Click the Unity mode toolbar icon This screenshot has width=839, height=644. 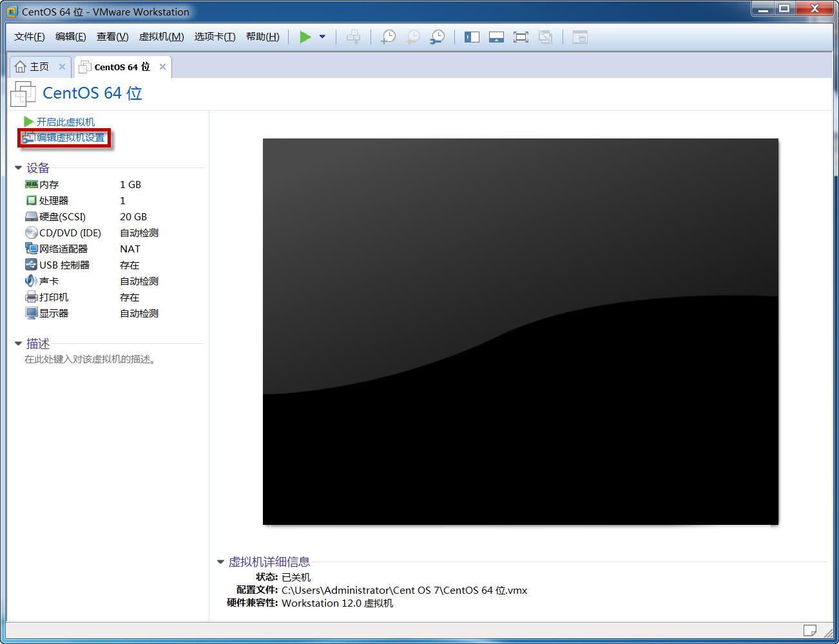pos(545,37)
